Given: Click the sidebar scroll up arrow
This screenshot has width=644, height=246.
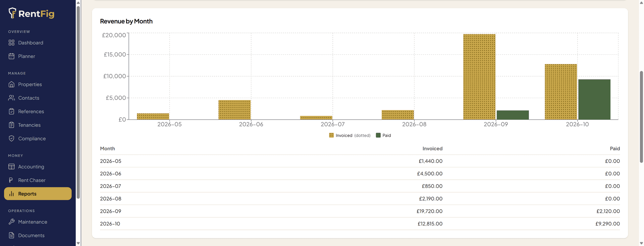Looking at the screenshot, I should [78, 3].
